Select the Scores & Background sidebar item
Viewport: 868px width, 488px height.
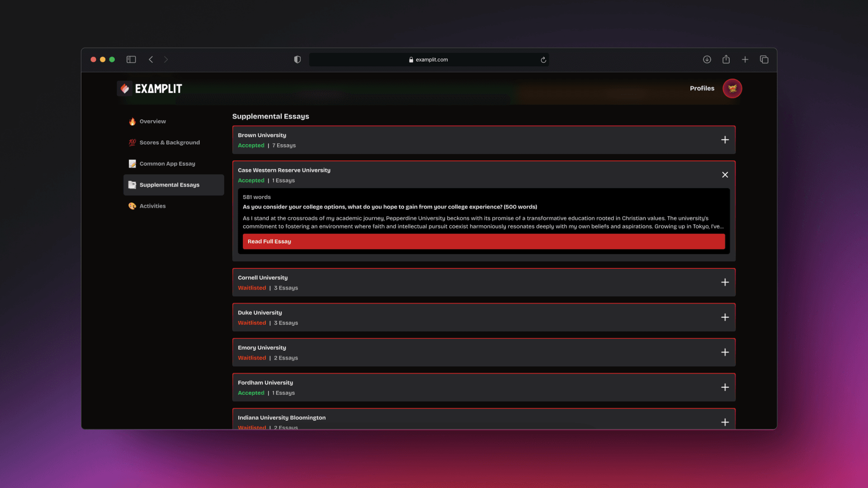coord(170,142)
